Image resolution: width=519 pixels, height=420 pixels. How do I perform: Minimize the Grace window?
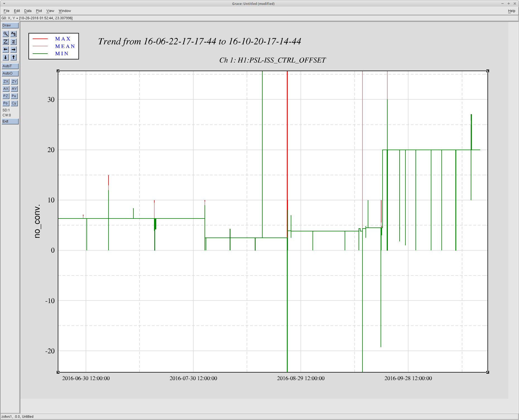point(503,4)
